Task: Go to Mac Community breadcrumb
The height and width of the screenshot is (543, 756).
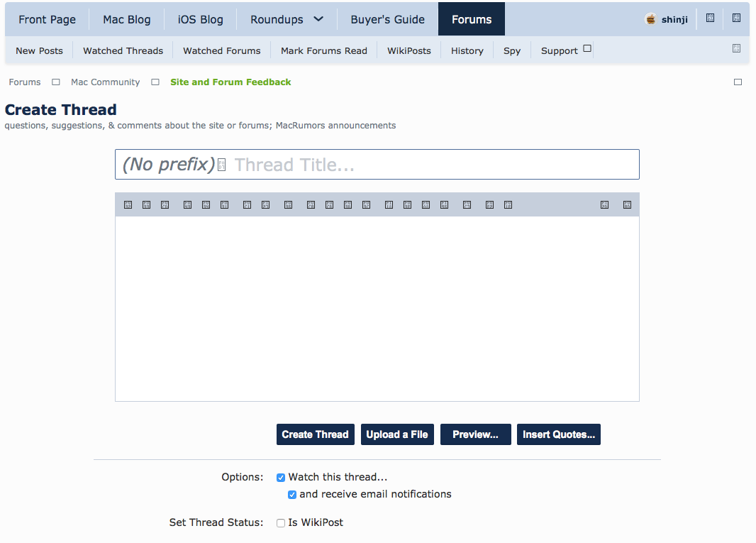Action: click(x=105, y=82)
